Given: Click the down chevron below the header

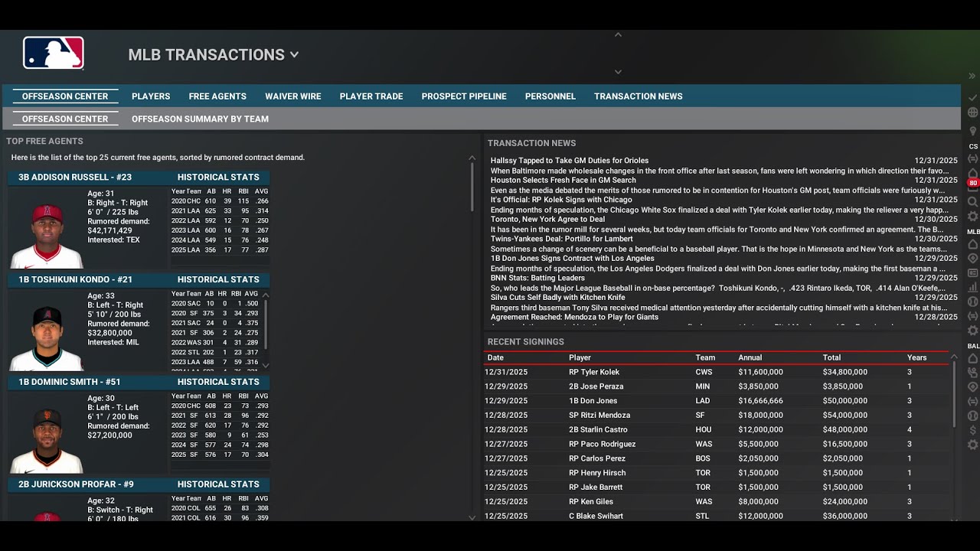Looking at the screenshot, I should (618, 72).
